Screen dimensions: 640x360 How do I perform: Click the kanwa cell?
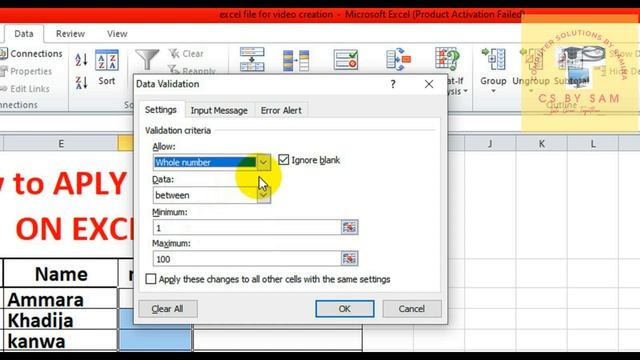click(x=61, y=340)
